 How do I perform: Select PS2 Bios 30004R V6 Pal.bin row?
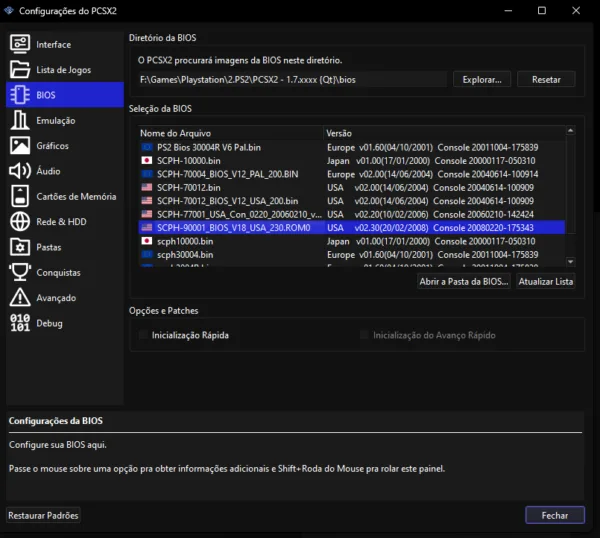coord(352,147)
